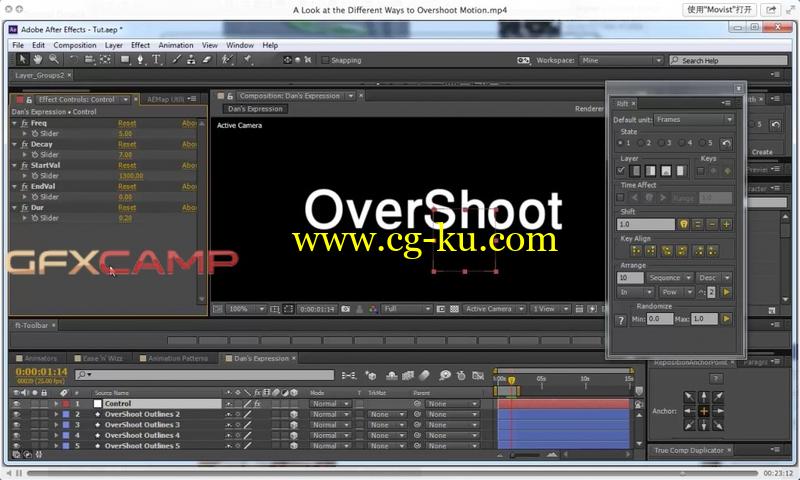Switch to the Ease 'n Wizz timeline tab
Screen dimensions: 800x480
click(98, 359)
